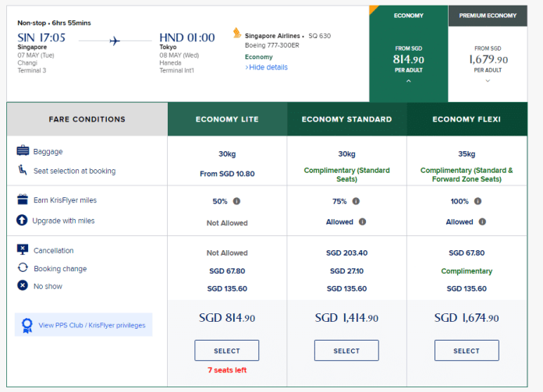543x392 pixels.
Task: Click the Economy Flexi SGD 67.80 cancellation fee
Action: tap(467, 253)
